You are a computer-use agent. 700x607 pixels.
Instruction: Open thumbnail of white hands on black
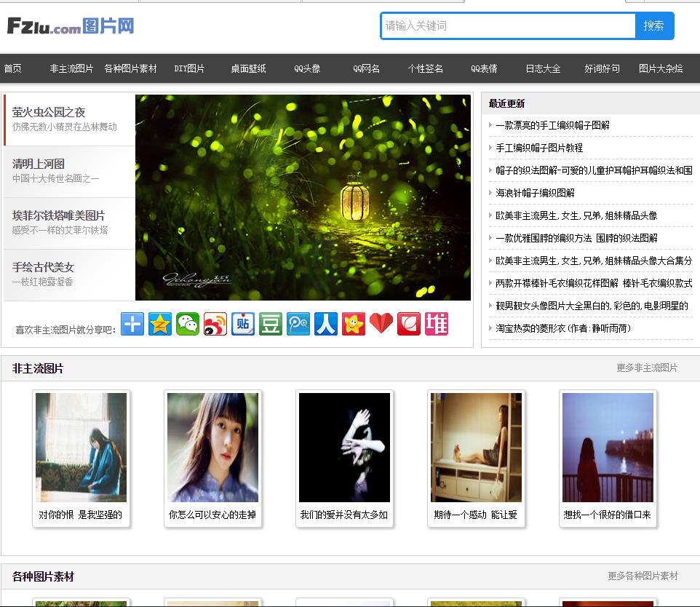[x=344, y=448]
